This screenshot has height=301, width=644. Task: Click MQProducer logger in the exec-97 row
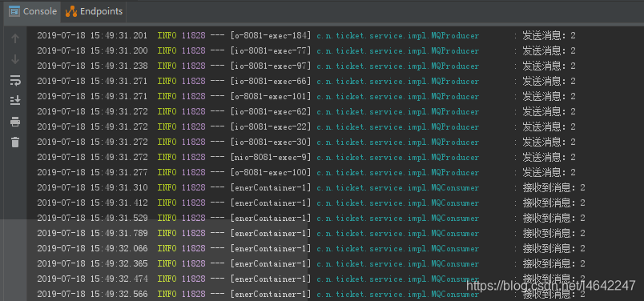point(398,66)
